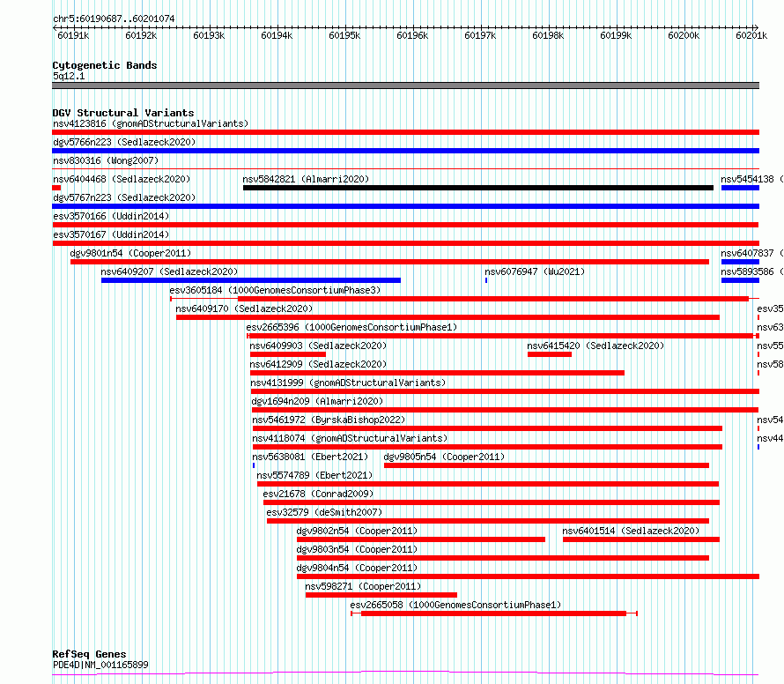The image size is (784, 684).
Task: Click the nsv6415420 (Sedlazeck2020) label
Action: coord(595,346)
